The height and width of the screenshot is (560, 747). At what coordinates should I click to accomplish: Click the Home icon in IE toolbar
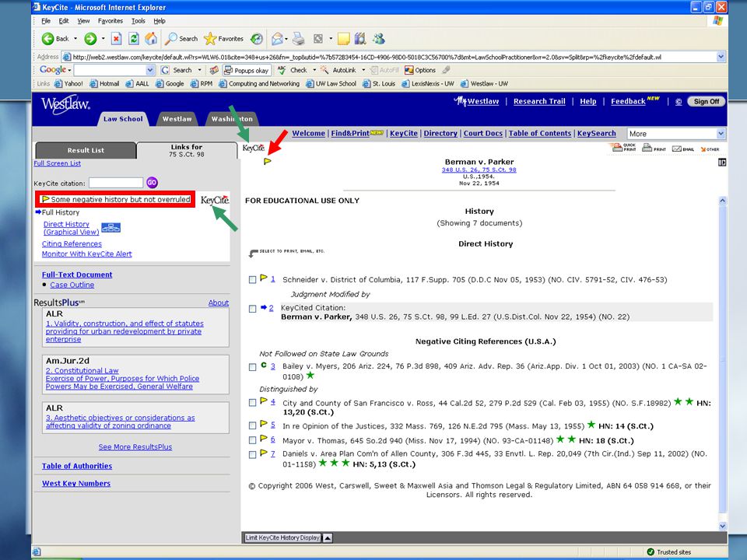point(151,39)
